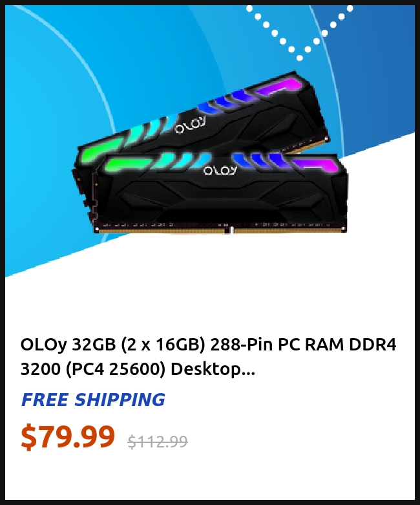The width and height of the screenshot is (420, 505).
Task: Click the '(PC4 25600)' text in title
Action: [116, 369]
